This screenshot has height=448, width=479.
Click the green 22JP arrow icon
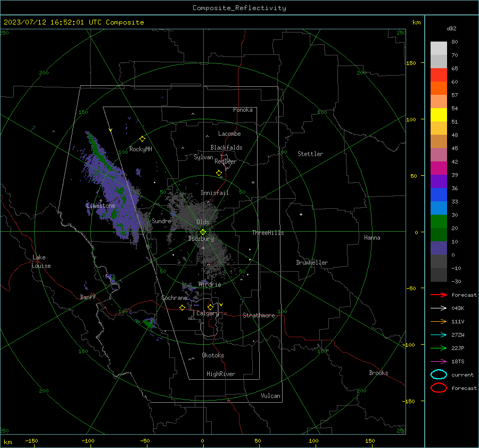point(439,348)
